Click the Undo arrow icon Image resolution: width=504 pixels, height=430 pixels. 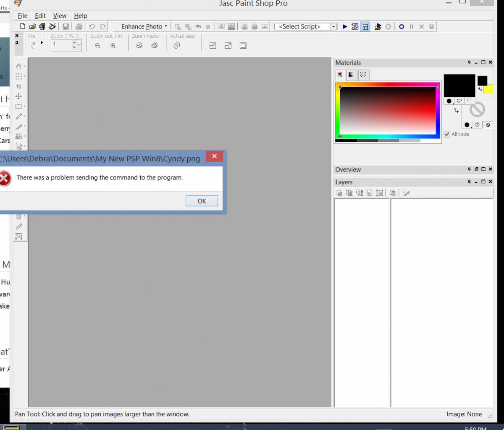[x=92, y=26]
